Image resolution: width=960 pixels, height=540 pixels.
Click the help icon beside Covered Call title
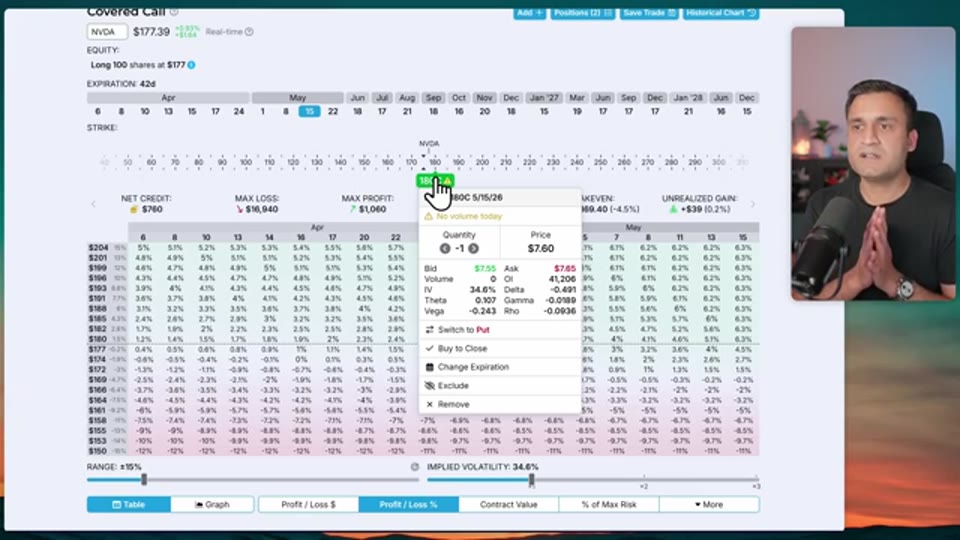(x=174, y=12)
